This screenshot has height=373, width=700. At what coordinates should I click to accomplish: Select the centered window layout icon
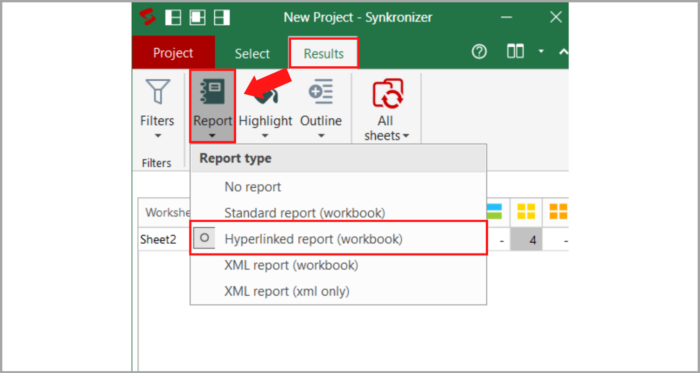coord(197,17)
